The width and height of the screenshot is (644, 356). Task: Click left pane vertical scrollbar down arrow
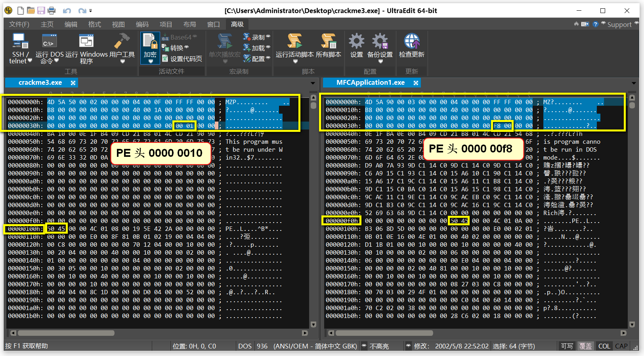click(313, 325)
